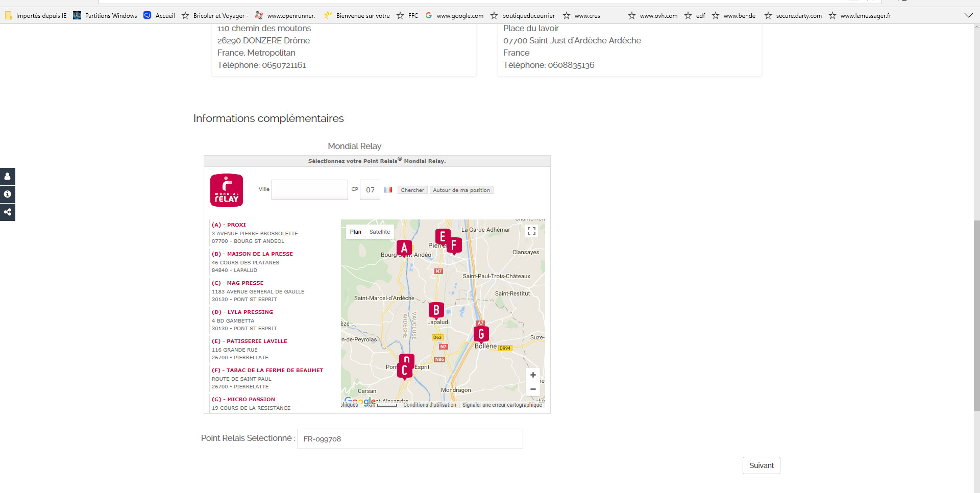Click the user account sidebar icon

pos(7,177)
